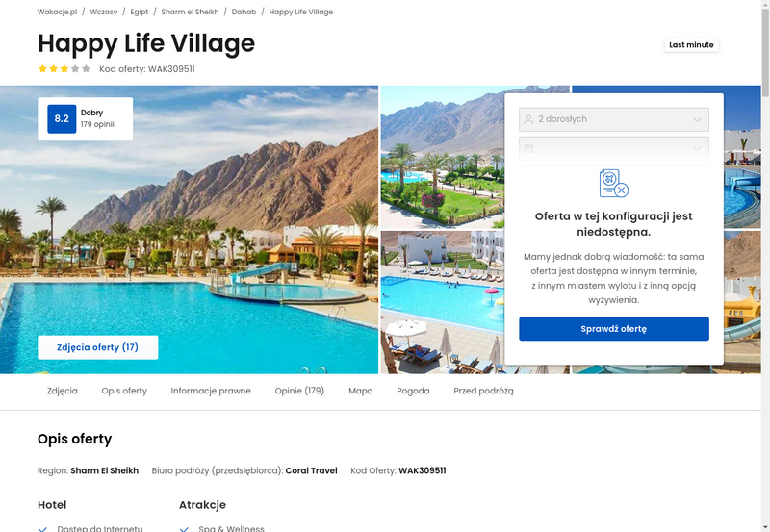This screenshot has height=532, width=770.
Task: Click the checkmark beside Spa & Wellness
Action: pyautogui.click(x=184, y=529)
